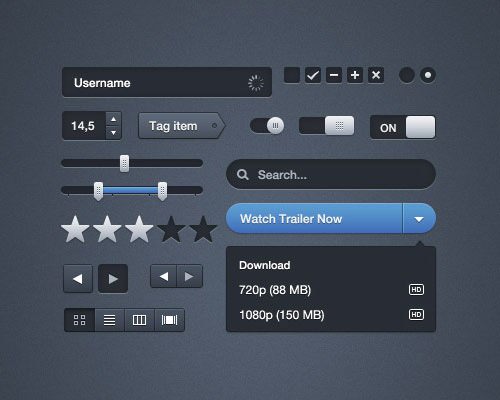This screenshot has height=400, width=500.
Task: Toggle the ON switch
Action: click(x=403, y=127)
